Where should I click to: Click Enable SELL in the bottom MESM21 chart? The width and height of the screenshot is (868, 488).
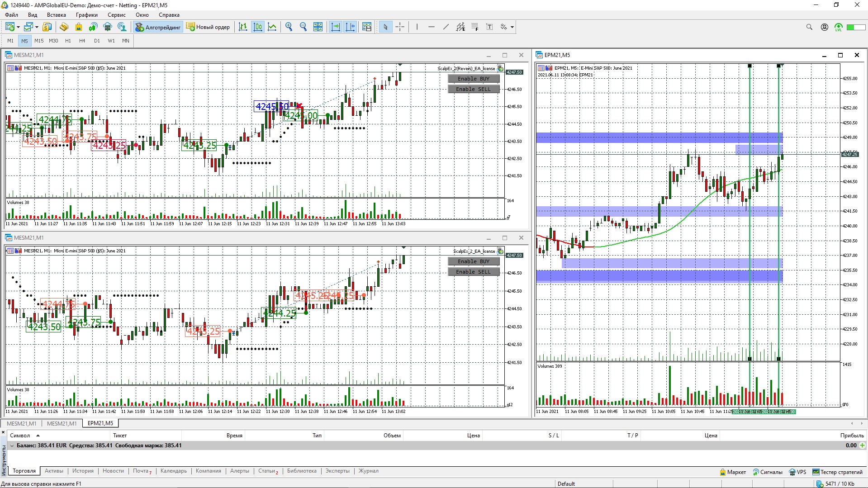[x=474, y=272]
